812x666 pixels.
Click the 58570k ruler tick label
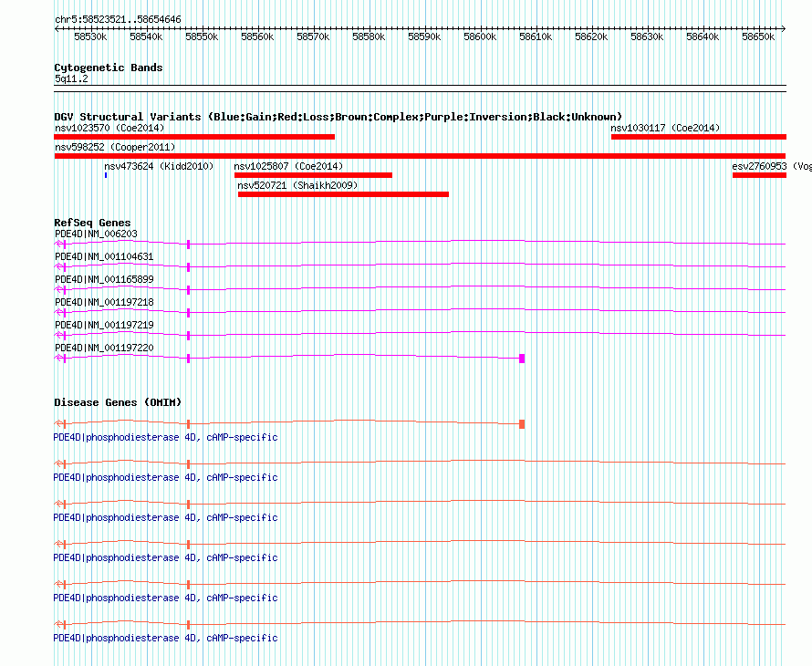[313, 36]
